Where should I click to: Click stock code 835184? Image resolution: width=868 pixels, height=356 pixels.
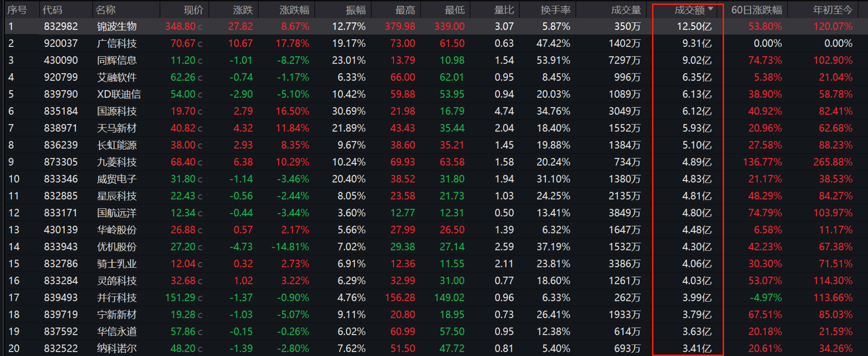pyautogui.click(x=61, y=111)
